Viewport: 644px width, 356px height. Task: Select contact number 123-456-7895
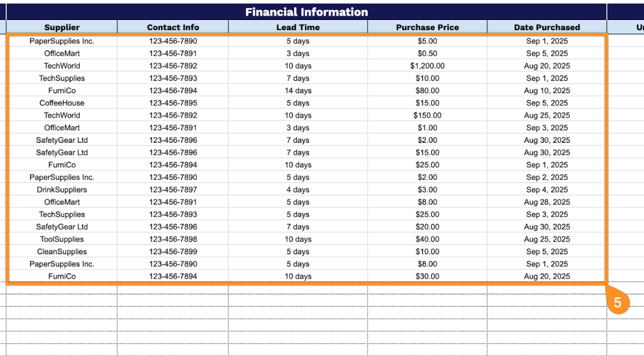[x=173, y=103]
